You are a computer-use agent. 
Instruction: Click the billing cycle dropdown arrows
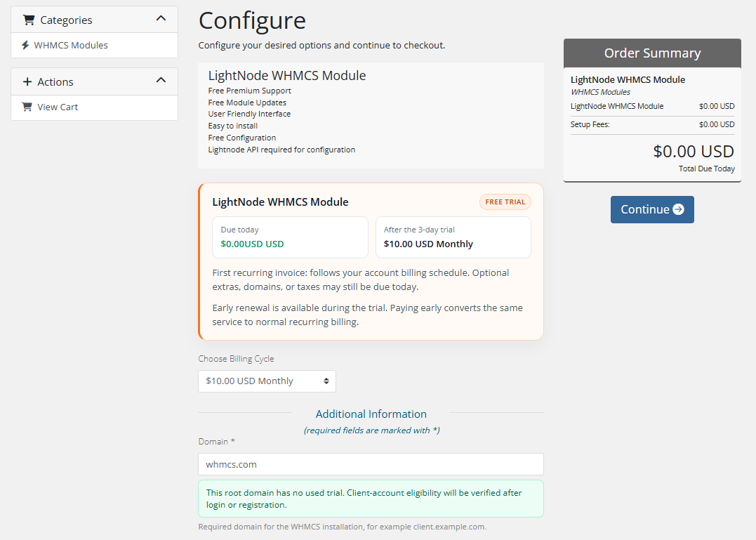pyautogui.click(x=326, y=381)
